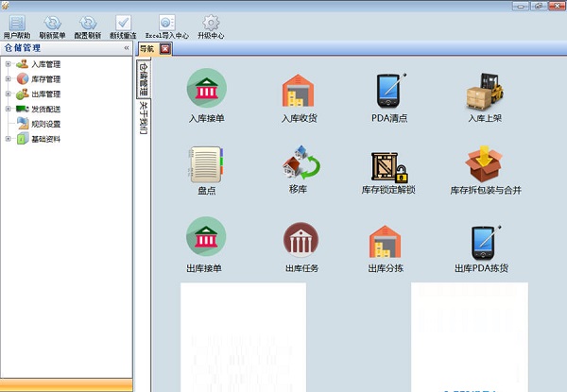The height and width of the screenshot is (392, 567).
Task: Open the 入库收货 warehouse icon
Action: pos(298,91)
